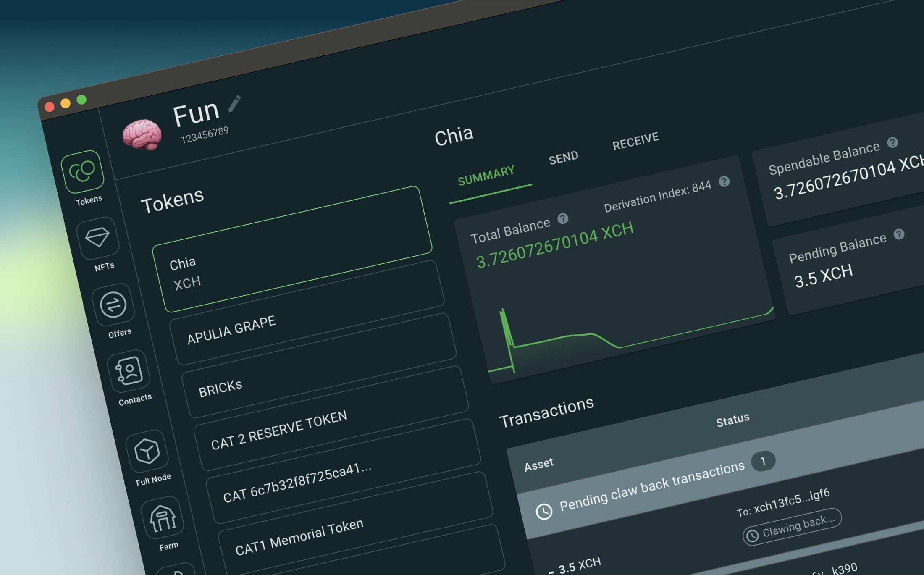Select the CAT 2 RESERVE TOKEN entry
Screen dimensions: 924x575
pyautogui.click(x=331, y=418)
